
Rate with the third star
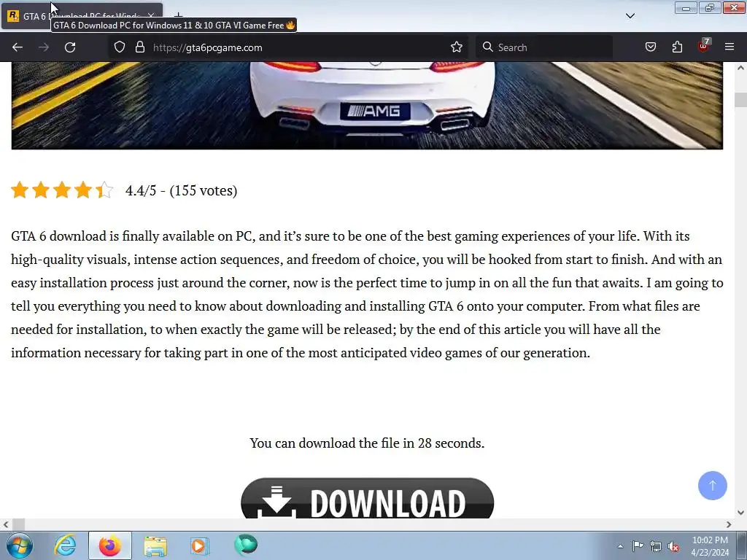click(x=61, y=190)
